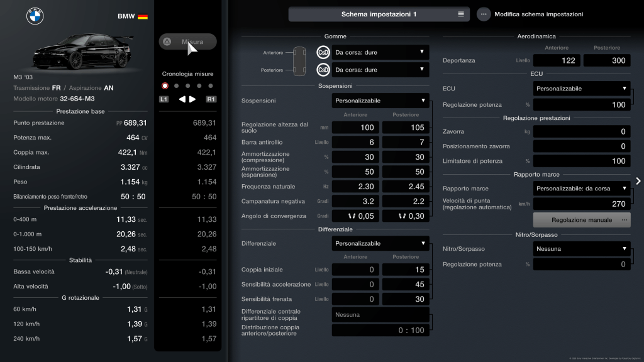Open the Rapporto marce dropdown
The image size is (644, 362).
tap(581, 189)
